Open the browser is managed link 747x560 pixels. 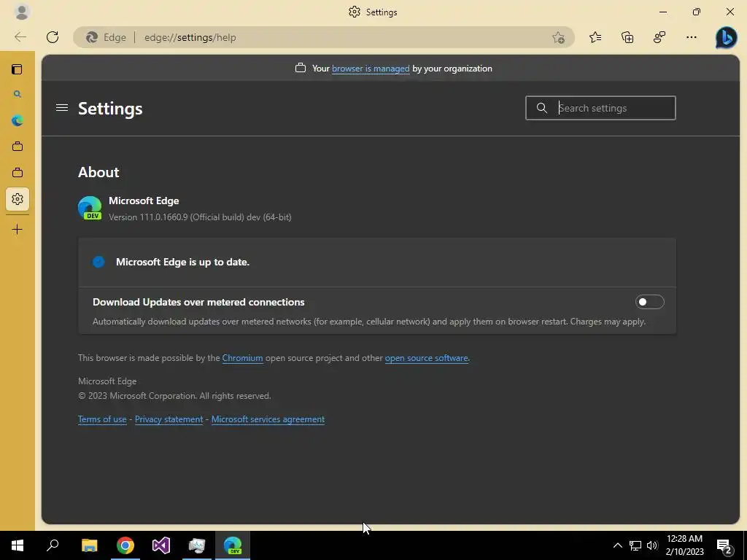[371, 69]
